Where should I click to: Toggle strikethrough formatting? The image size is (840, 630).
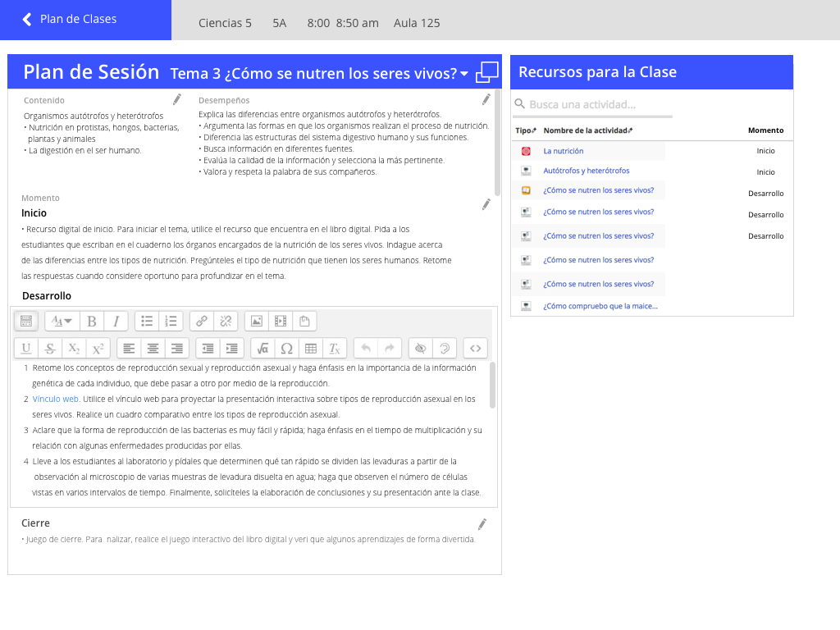coord(50,349)
